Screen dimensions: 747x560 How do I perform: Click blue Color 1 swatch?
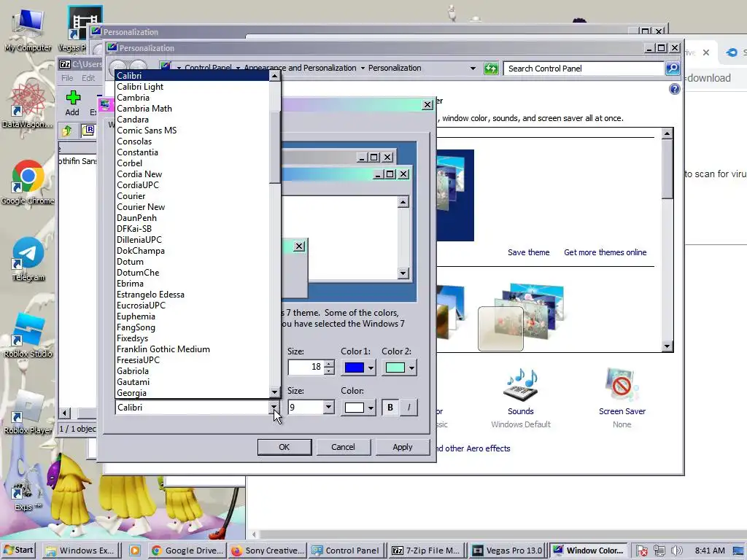click(x=355, y=367)
